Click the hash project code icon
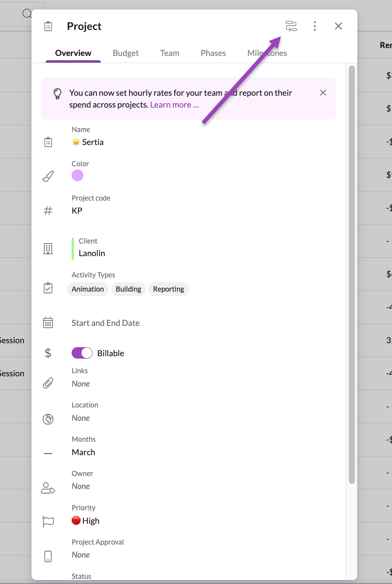 click(48, 210)
